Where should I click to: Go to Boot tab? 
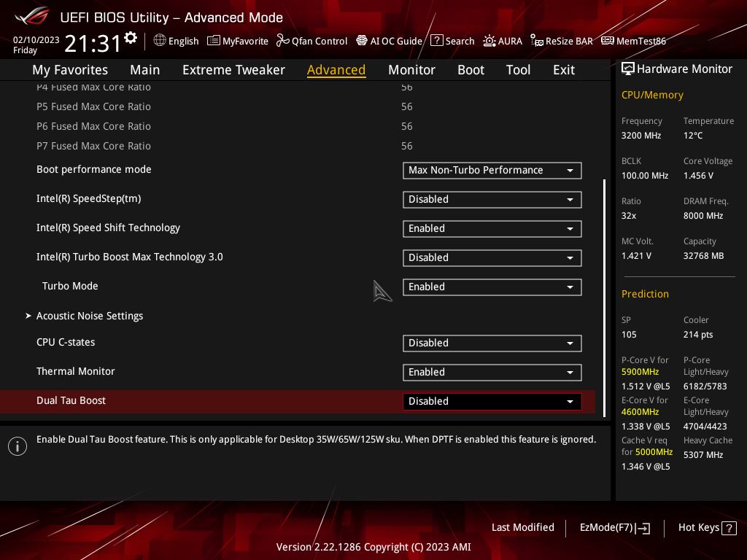471,69
